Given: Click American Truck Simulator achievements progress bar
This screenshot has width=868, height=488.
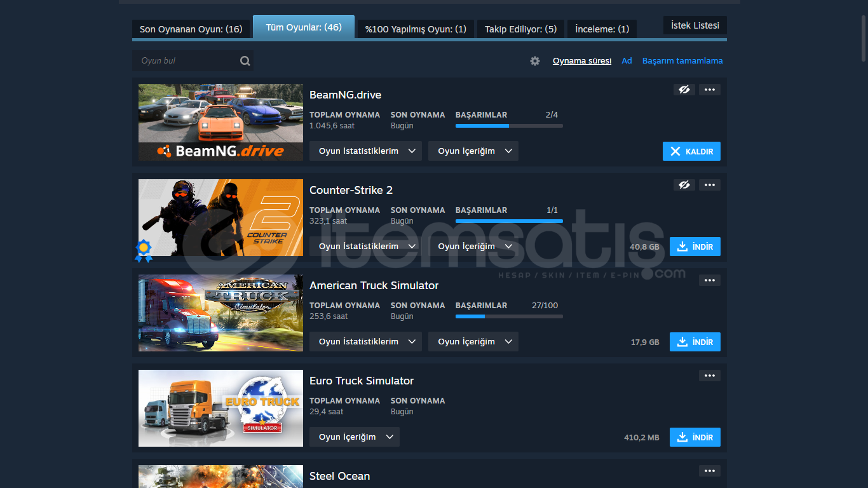Looking at the screenshot, I should [x=509, y=316].
